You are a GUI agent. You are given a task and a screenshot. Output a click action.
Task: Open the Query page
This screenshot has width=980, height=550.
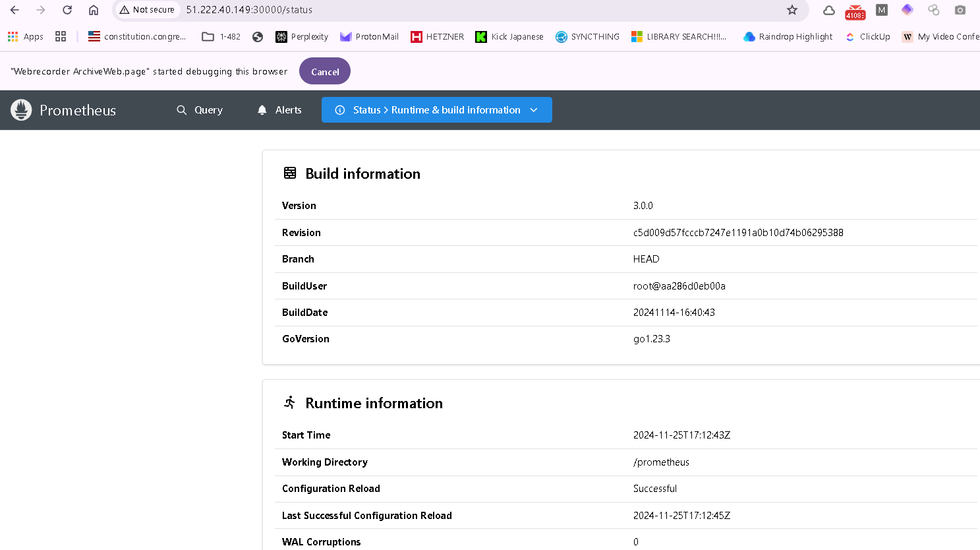pyautogui.click(x=200, y=110)
